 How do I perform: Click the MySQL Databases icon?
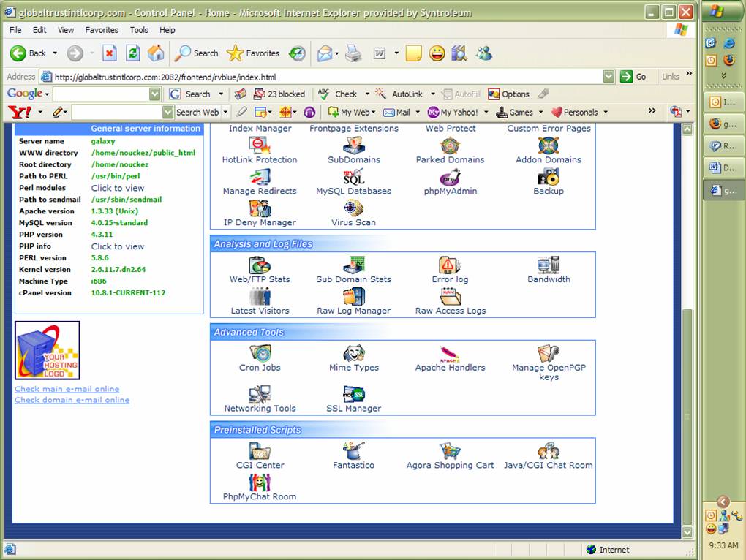tap(354, 178)
